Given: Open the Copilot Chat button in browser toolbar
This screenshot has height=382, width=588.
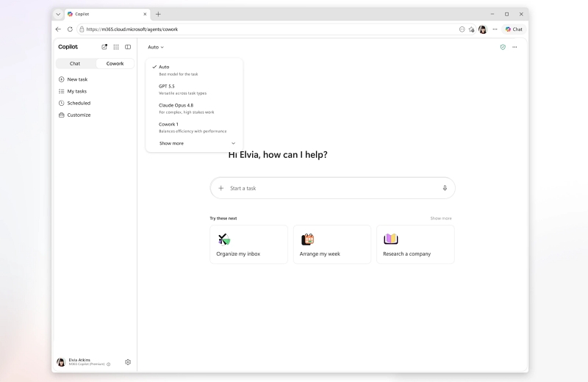Looking at the screenshot, I should point(514,29).
